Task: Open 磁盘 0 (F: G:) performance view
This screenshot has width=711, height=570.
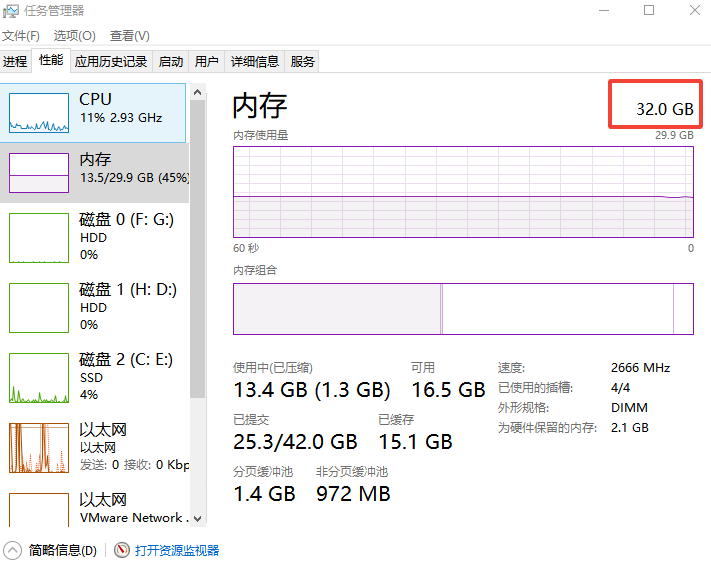Action: pos(94,238)
